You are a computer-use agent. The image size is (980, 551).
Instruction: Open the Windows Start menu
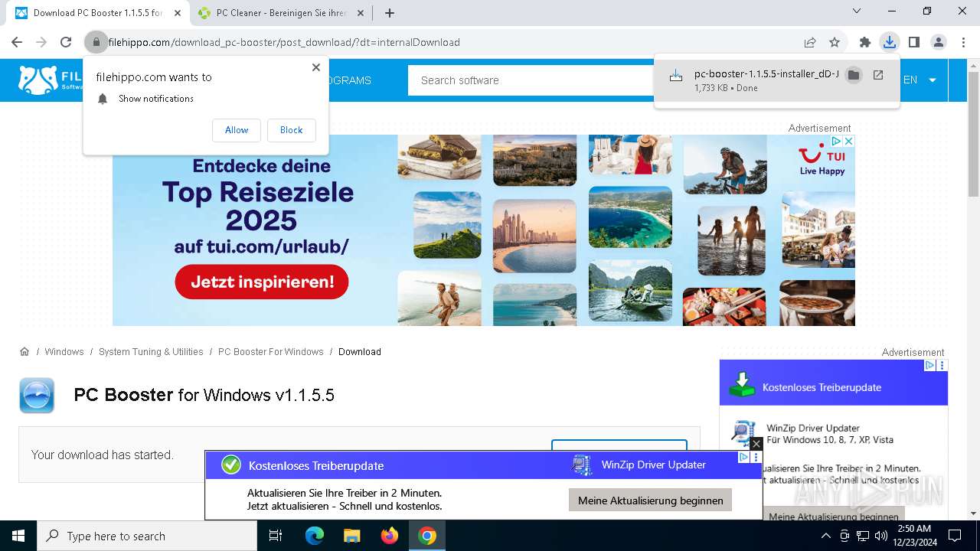point(18,536)
